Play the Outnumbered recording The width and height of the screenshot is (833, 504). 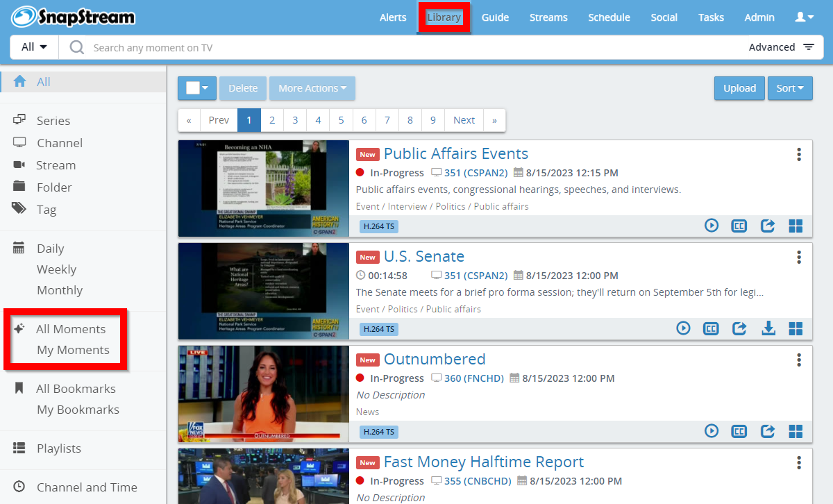(712, 431)
